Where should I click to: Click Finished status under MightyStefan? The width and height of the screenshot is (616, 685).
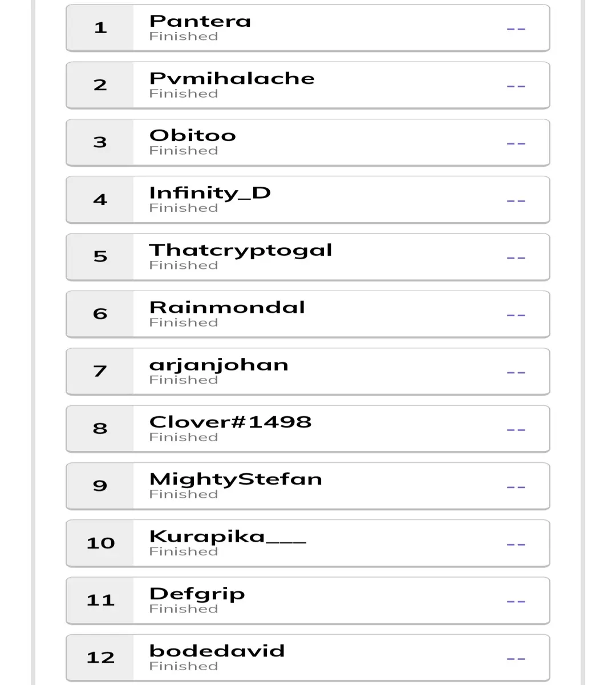click(184, 494)
